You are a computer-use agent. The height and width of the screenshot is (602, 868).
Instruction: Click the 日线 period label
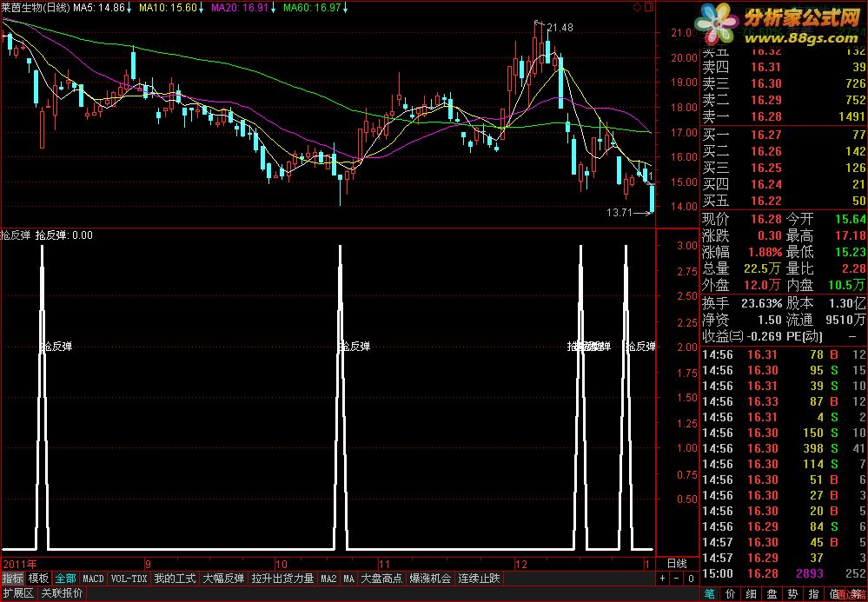[677, 564]
